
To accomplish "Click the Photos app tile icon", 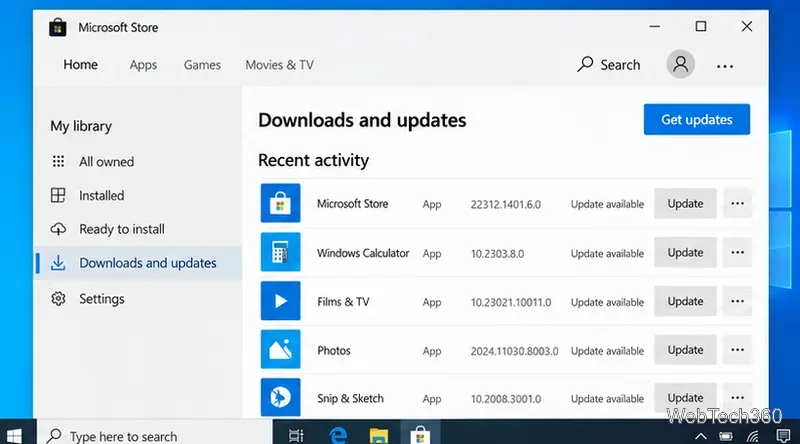I will point(280,350).
